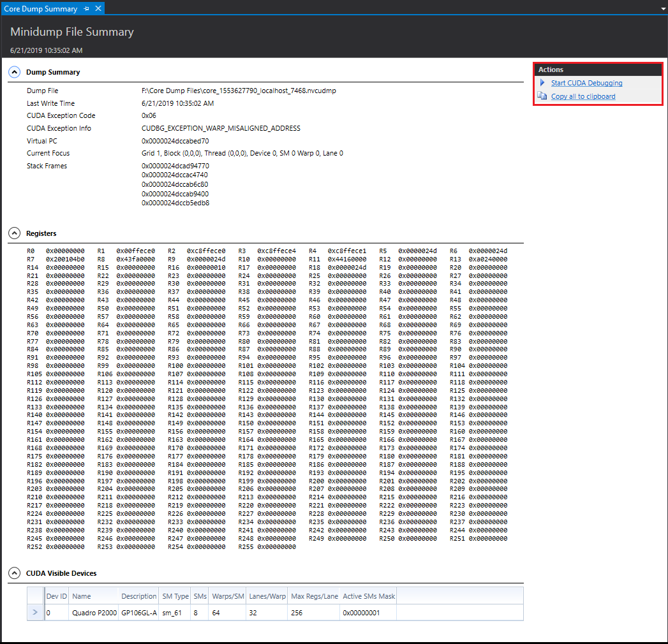
Task: Click the Warps/SM column header
Action: click(x=228, y=596)
